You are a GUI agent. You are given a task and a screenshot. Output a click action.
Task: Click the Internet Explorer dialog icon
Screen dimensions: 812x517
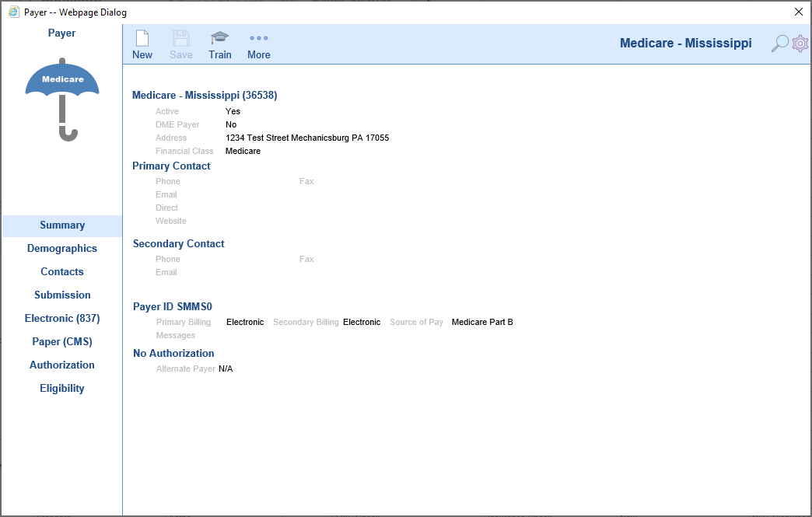(x=13, y=12)
